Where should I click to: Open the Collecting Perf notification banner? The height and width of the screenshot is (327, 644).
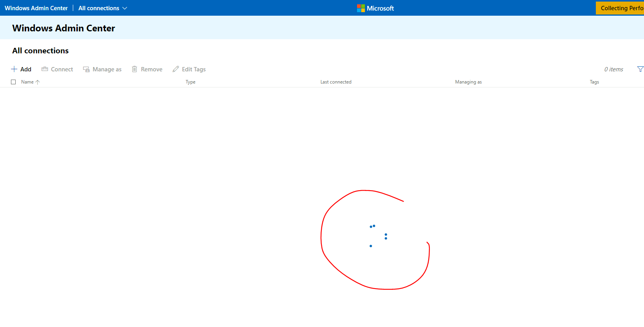[x=620, y=8]
